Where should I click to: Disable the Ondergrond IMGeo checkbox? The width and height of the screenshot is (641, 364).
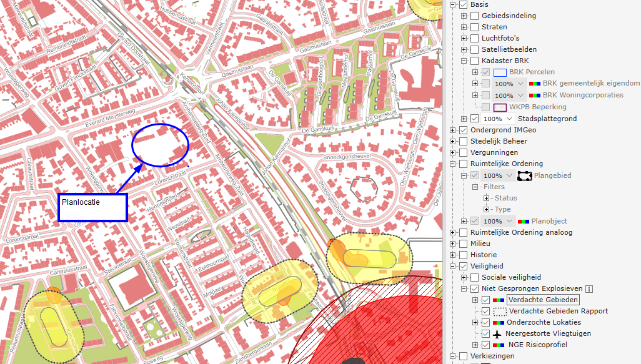point(463,130)
